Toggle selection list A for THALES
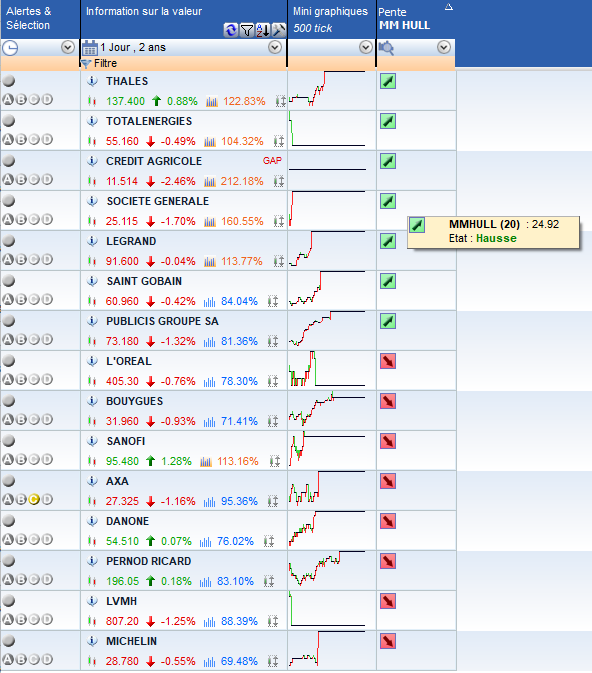592x673 pixels. click(x=8, y=100)
